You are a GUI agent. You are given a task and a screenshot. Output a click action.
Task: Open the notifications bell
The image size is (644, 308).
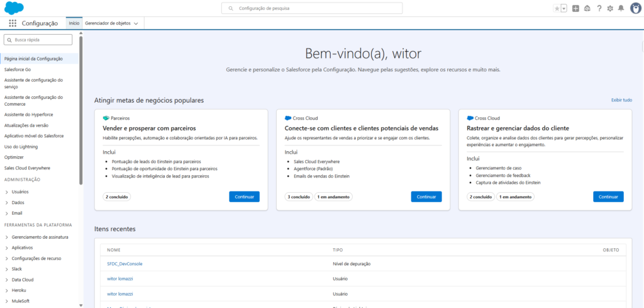tap(621, 8)
